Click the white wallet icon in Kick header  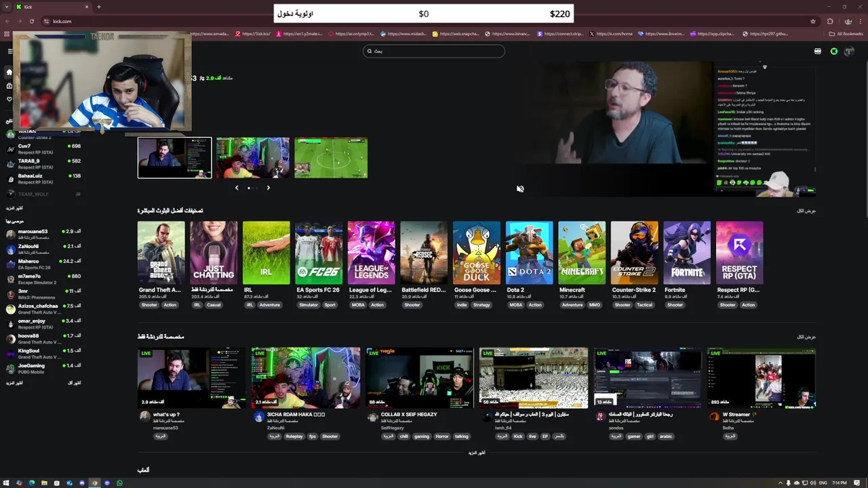[818, 52]
